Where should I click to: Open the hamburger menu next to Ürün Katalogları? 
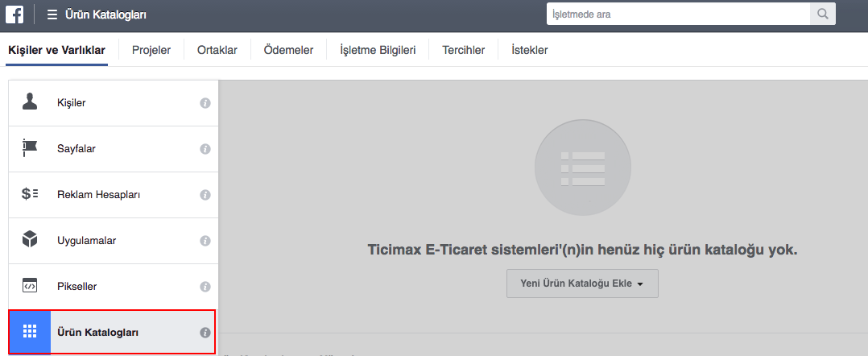point(52,15)
